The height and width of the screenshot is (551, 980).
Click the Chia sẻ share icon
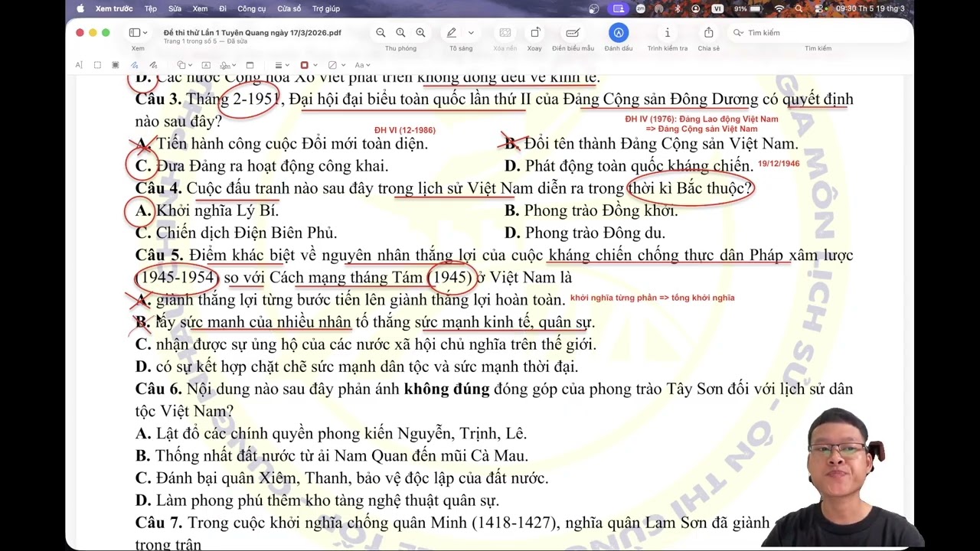pos(708,33)
